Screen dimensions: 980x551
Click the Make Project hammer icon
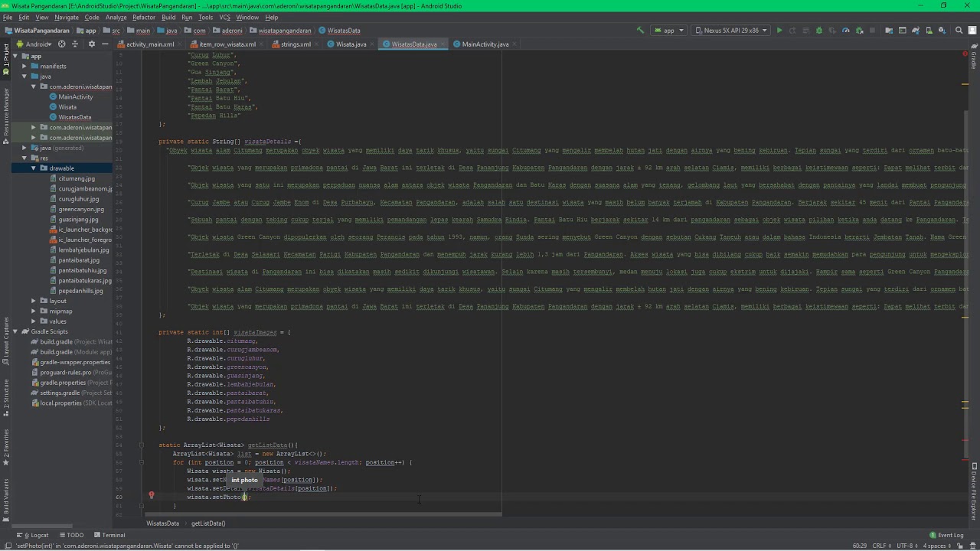click(640, 31)
